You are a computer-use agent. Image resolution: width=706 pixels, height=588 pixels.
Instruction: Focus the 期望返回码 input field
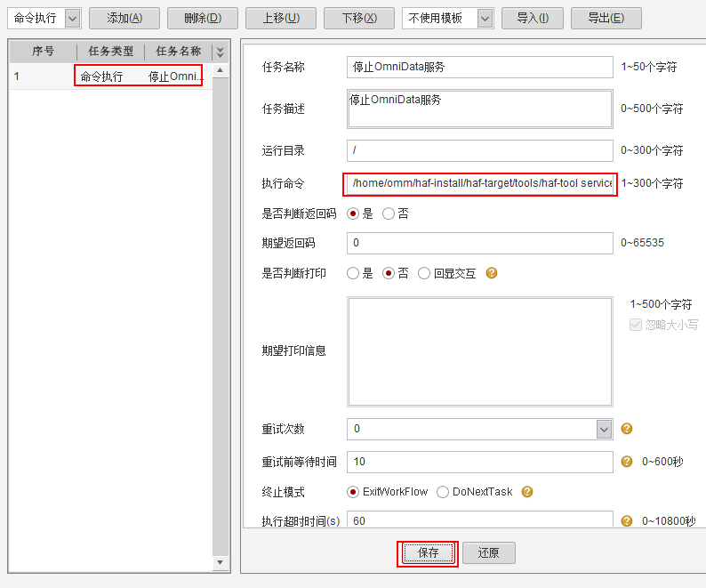[x=480, y=243]
